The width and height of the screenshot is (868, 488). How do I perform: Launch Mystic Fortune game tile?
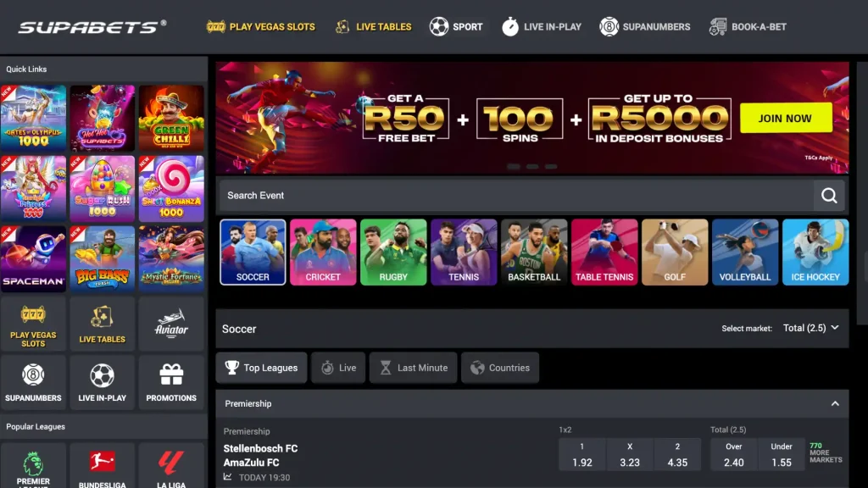pyautogui.click(x=171, y=258)
